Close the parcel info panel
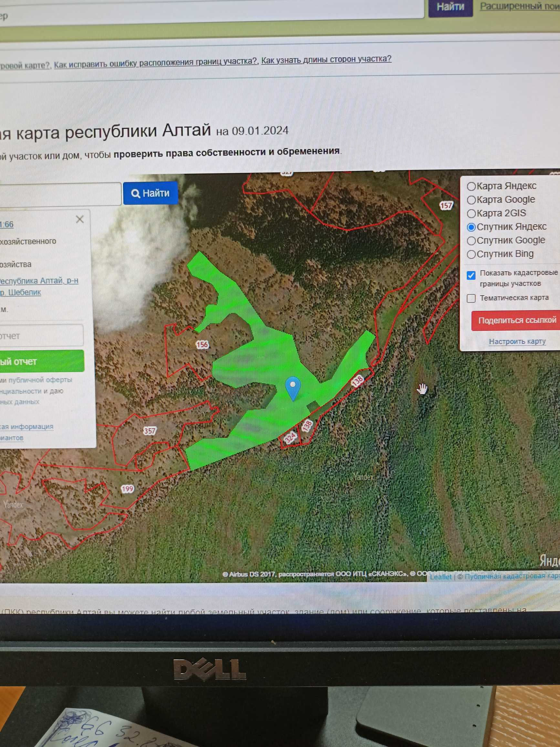The image size is (560, 747). (80, 219)
